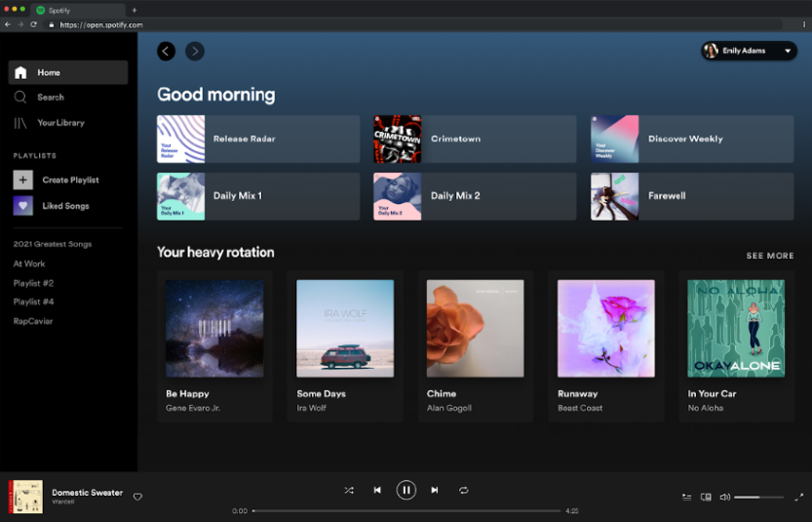812x522 pixels.
Task: Go to the previous track
Action: (x=377, y=490)
